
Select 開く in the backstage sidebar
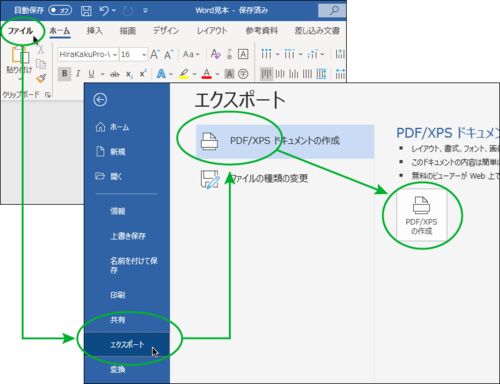point(127,176)
